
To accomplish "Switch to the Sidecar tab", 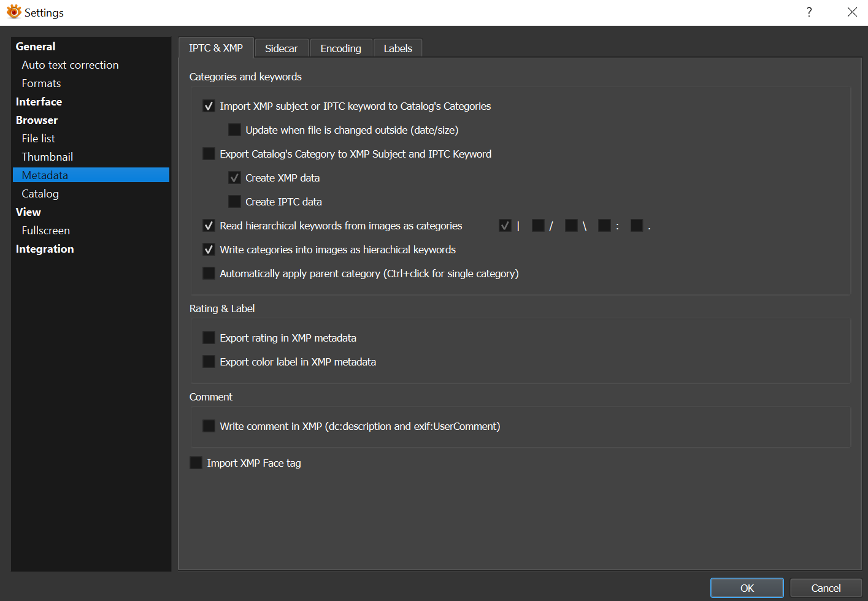I will coord(281,48).
